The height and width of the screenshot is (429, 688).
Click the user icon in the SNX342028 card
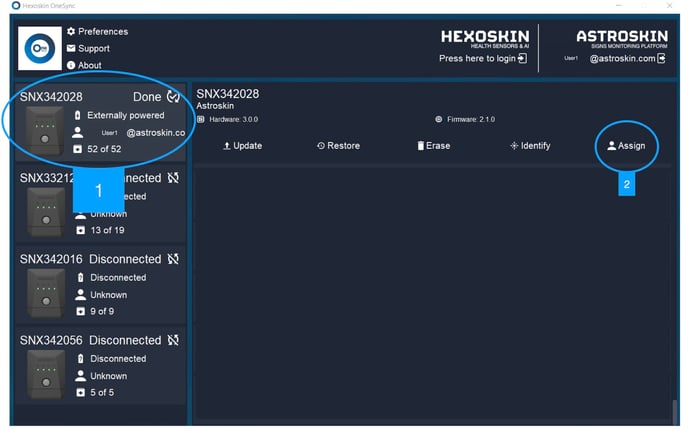click(x=78, y=132)
